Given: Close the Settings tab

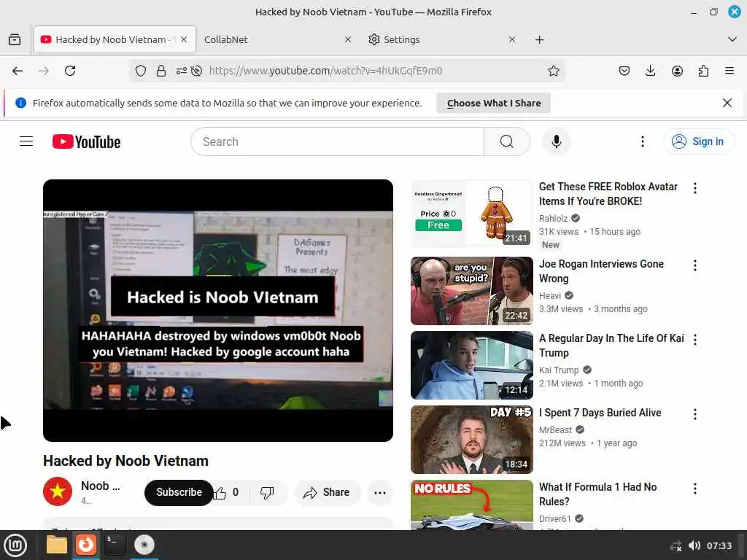Looking at the screenshot, I should point(512,39).
